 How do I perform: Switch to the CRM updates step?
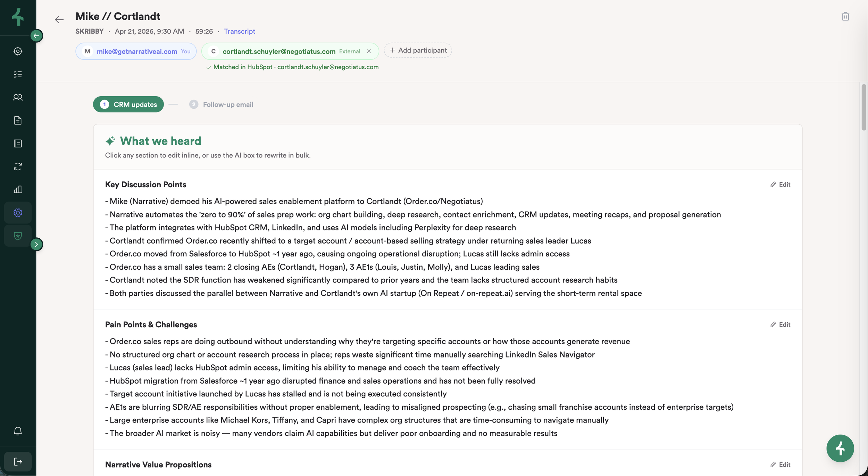(x=128, y=104)
